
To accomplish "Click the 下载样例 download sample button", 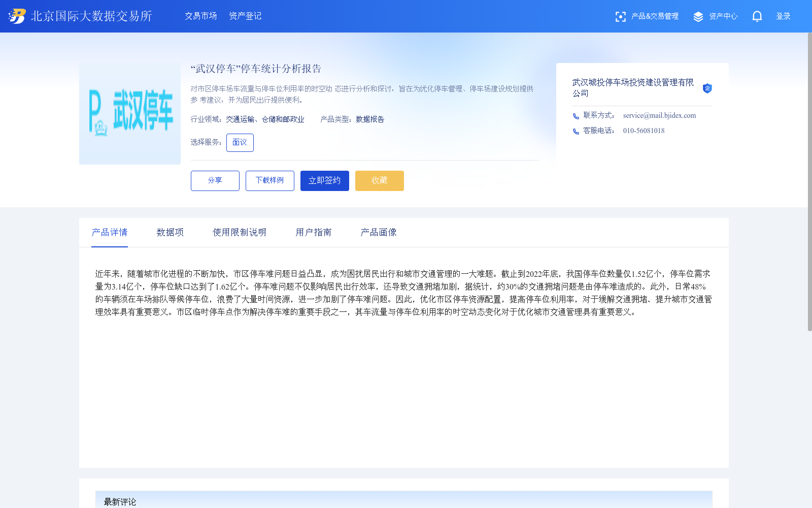I will 270,181.
